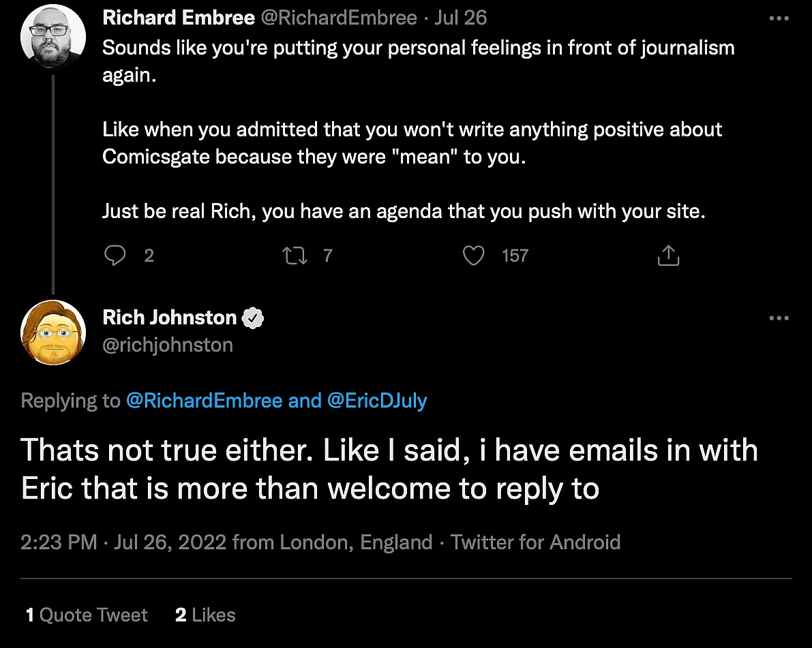Open the Twitter for Android source link

pos(535,542)
